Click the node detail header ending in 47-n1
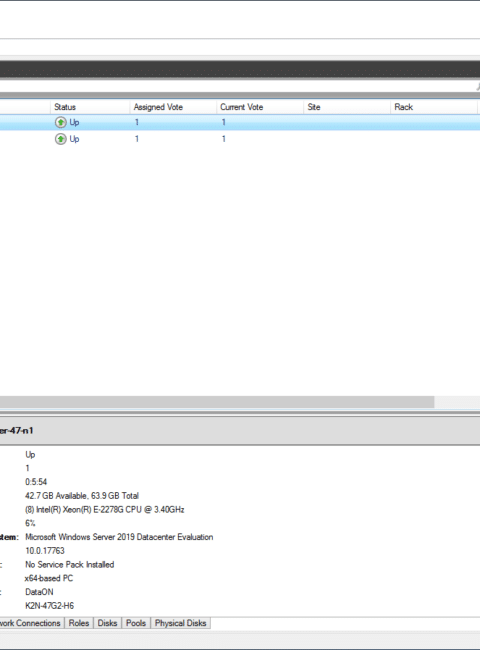This screenshot has width=480, height=650. tap(17, 431)
